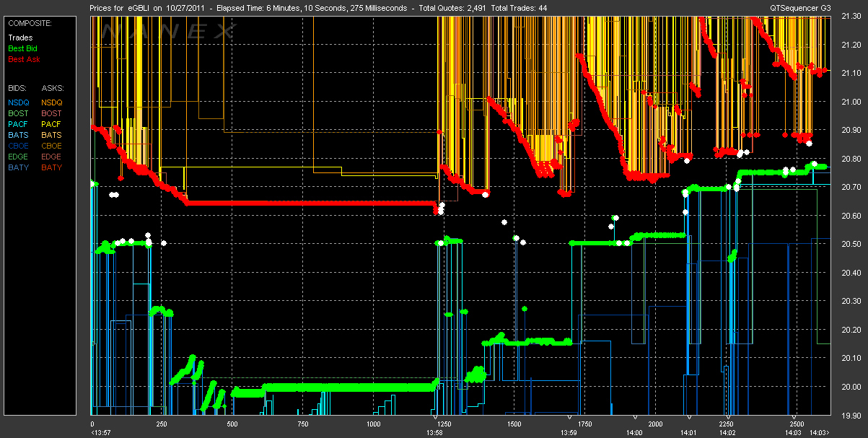Click the 20.70 price axis label
The height and width of the screenshot is (438, 868).
point(851,187)
